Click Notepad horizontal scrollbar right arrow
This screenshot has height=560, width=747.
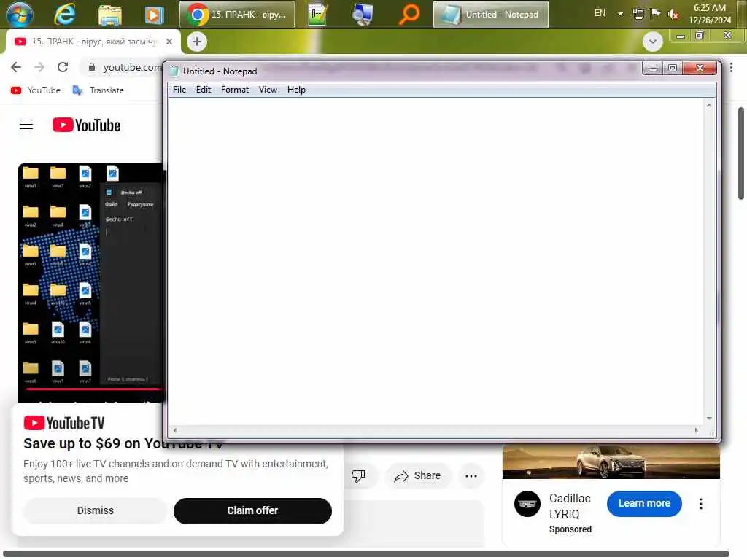coord(697,430)
